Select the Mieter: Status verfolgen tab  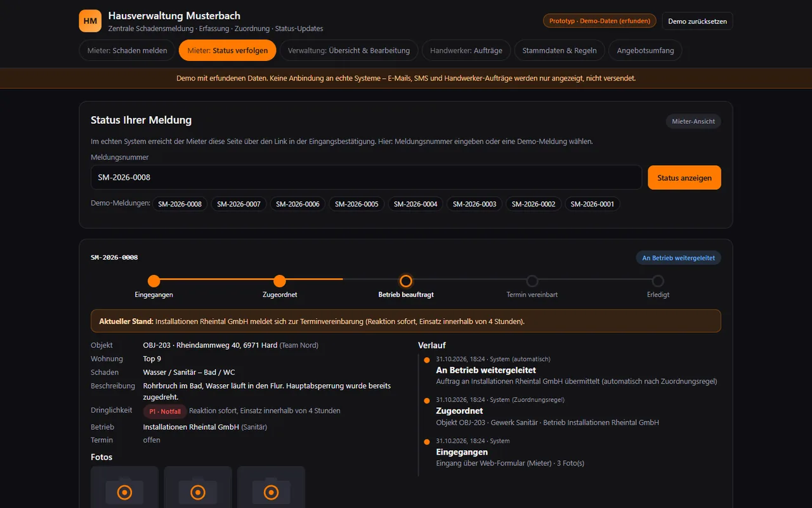point(228,51)
